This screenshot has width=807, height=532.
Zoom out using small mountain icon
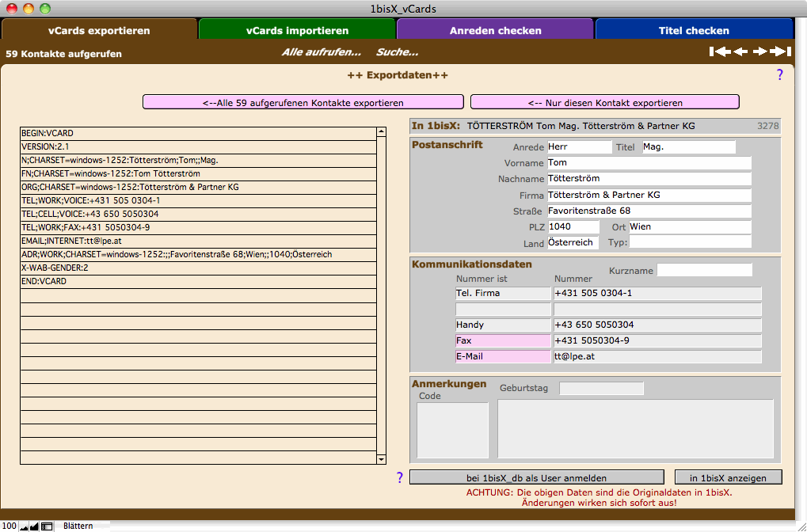25,526
